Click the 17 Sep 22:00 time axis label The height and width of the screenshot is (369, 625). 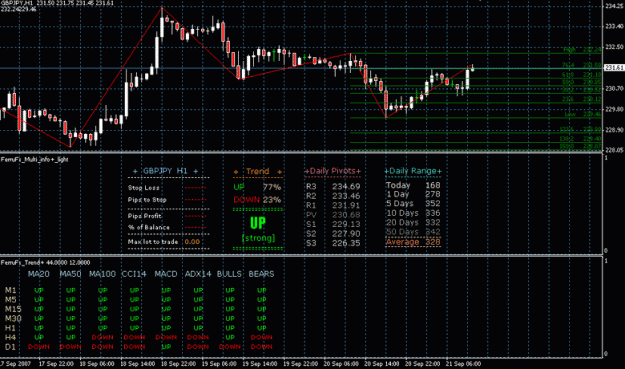point(56,364)
